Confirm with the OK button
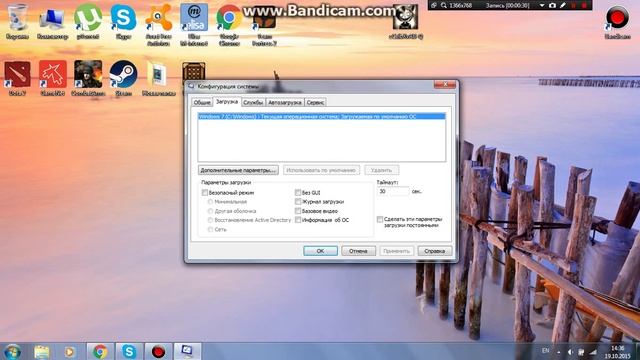Image resolution: width=640 pixels, height=360 pixels. tap(320, 251)
